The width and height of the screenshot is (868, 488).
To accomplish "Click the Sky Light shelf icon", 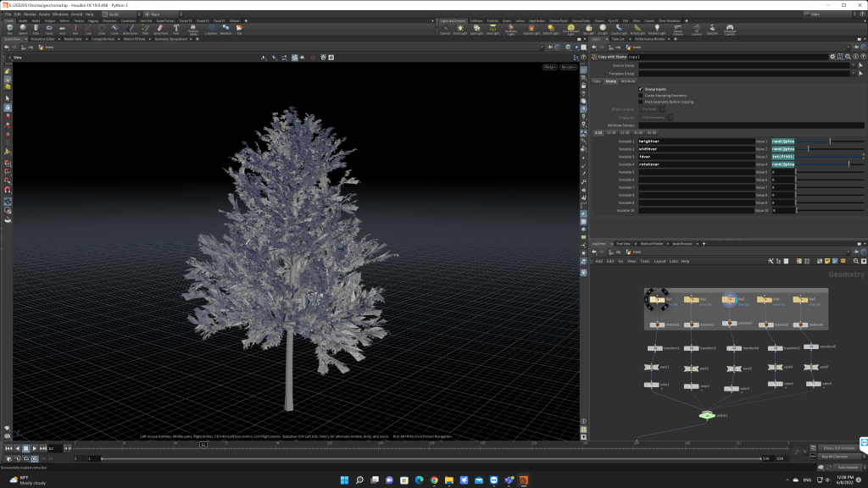I will (x=587, y=29).
